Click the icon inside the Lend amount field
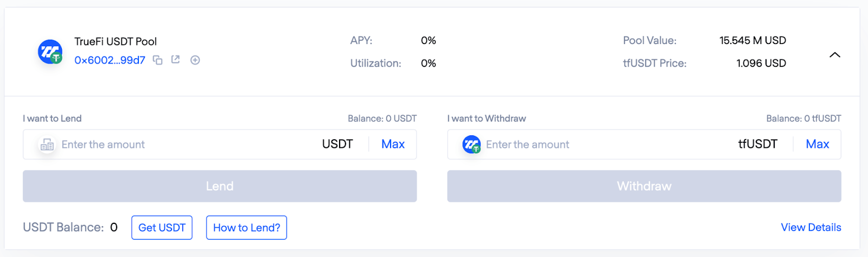Viewport: 868px width, 257px height. pos(47,145)
